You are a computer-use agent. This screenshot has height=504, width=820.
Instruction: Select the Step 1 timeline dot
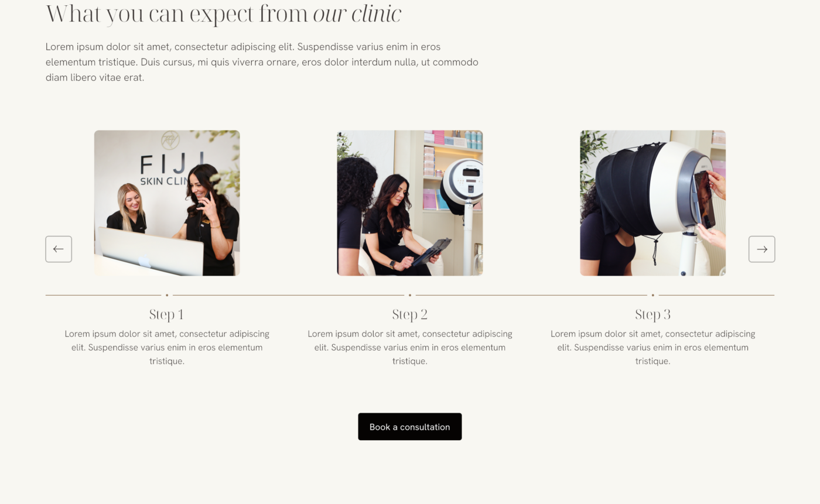click(x=167, y=295)
